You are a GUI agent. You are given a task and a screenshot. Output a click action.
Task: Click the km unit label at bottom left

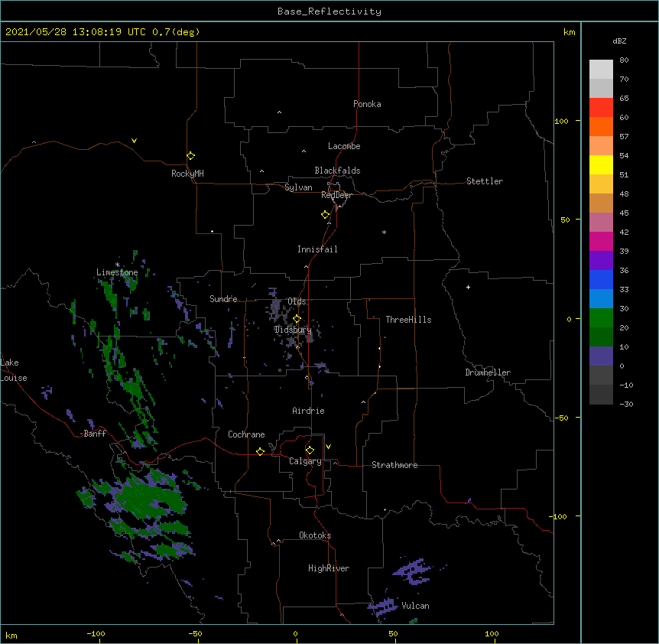pos(11,635)
